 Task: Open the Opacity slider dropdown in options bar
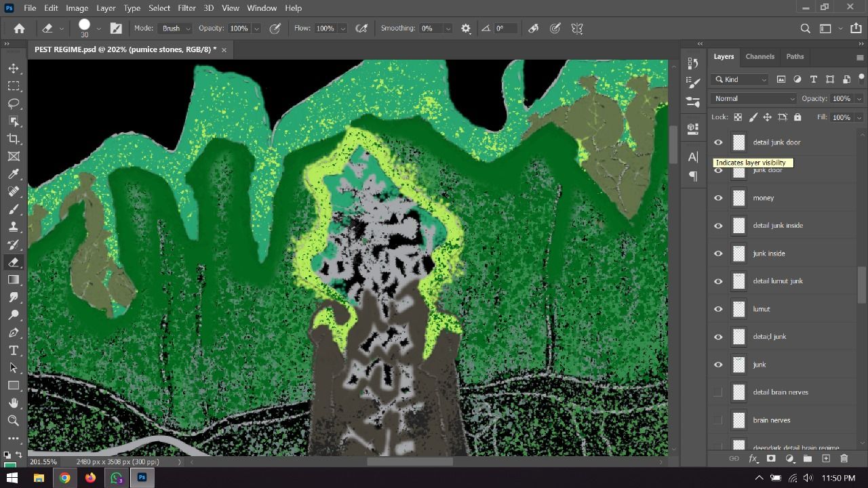click(256, 28)
